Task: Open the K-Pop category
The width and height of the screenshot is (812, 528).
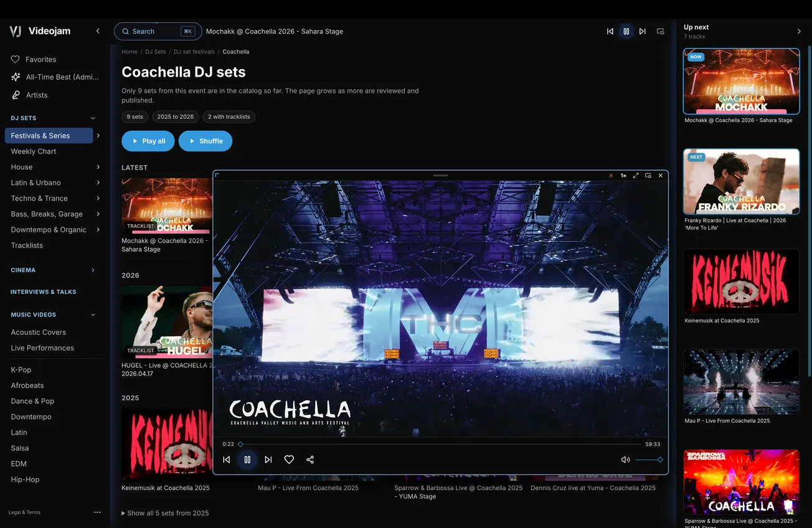Action: click(21, 370)
